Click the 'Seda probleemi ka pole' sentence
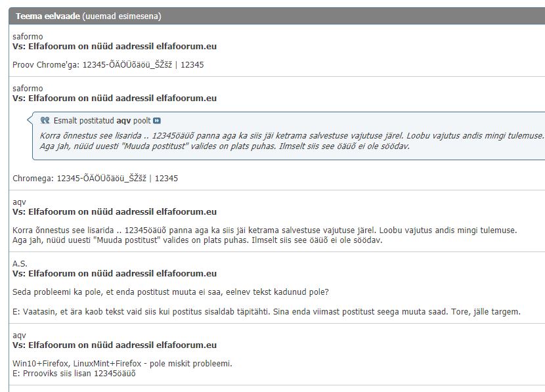Viewport: 545px width, 392px height. [x=171, y=292]
